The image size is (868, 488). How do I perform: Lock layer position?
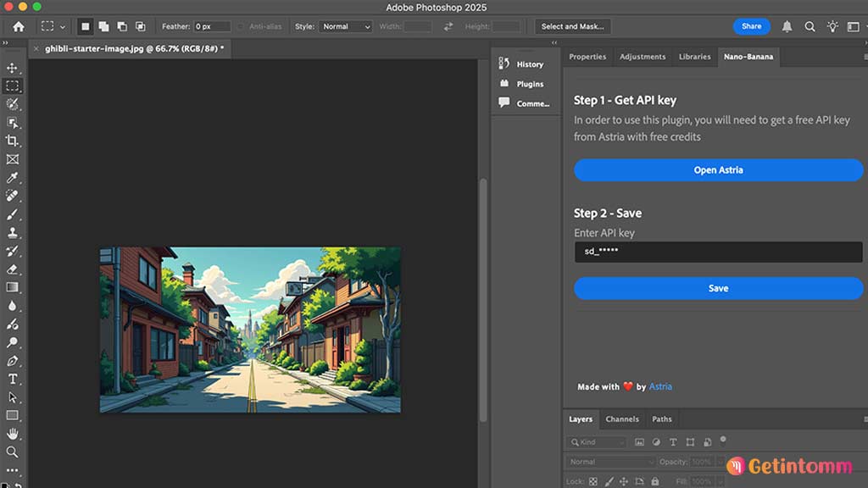[624, 481]
